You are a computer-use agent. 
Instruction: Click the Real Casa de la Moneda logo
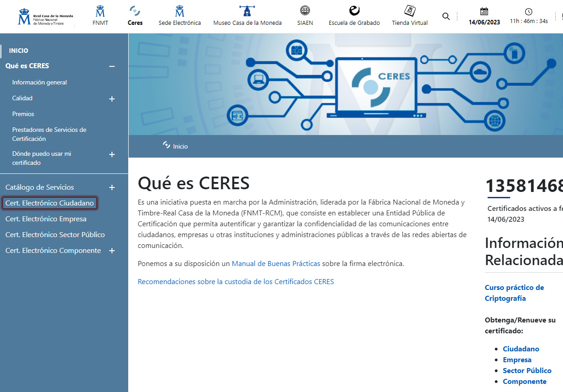pyautogui.click(x=45, y=17)
